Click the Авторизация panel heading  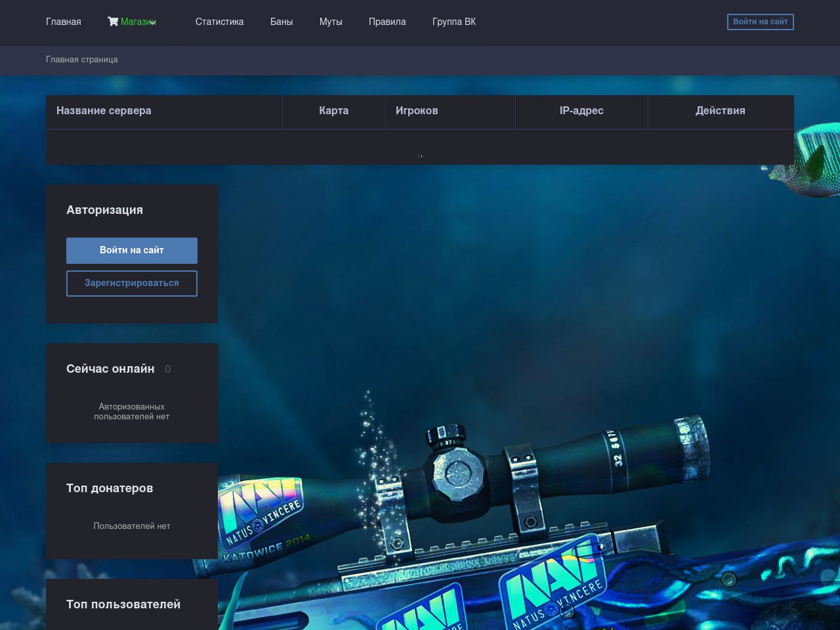click(104, 210)
